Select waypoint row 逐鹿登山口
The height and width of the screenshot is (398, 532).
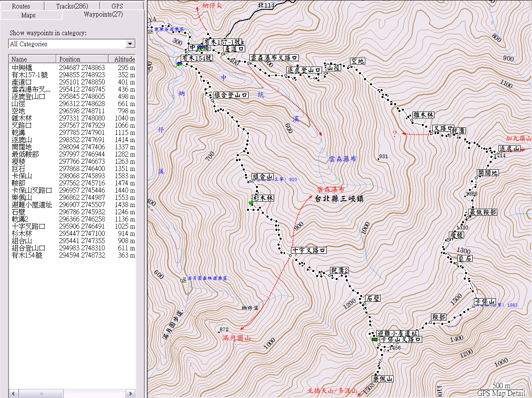(72, 96)
